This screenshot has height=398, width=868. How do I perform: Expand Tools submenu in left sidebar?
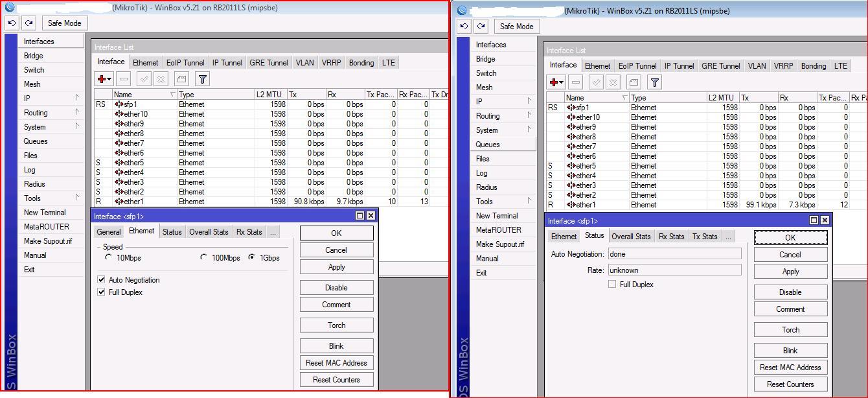pyautogui.click(x=77, y=198)
